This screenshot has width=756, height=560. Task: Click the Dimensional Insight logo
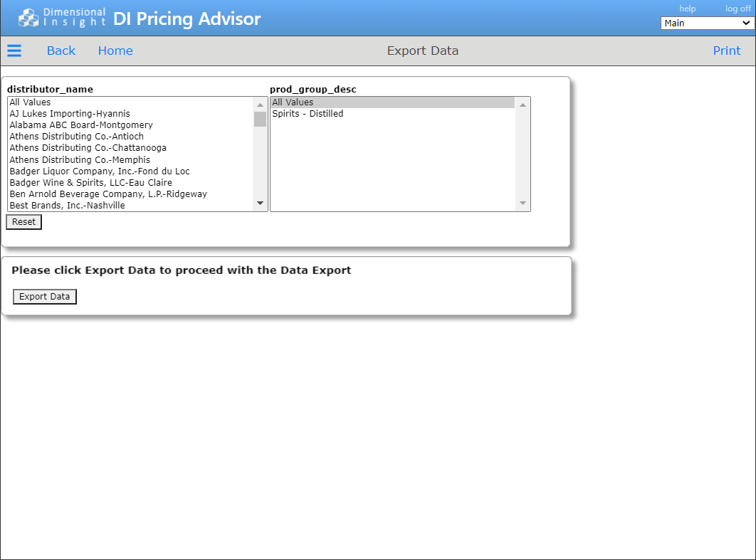click(62, 18)
